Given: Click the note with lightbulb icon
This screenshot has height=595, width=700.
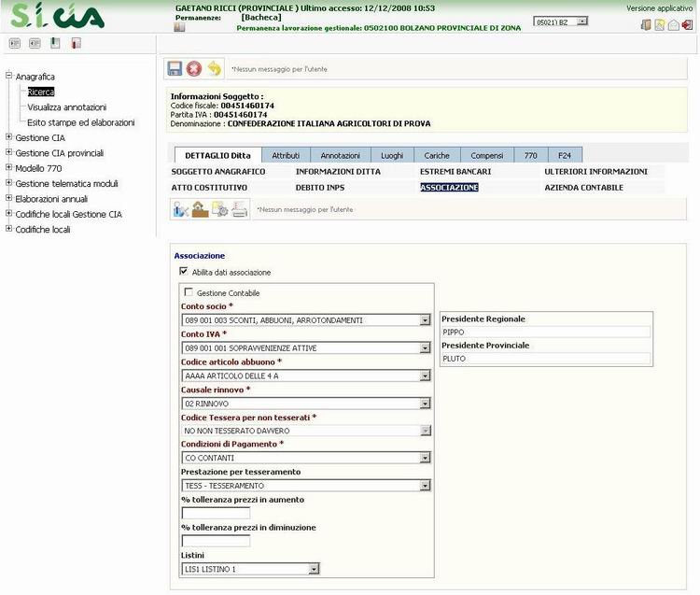Looking at the screenshot, I should (x=659, y=25).
